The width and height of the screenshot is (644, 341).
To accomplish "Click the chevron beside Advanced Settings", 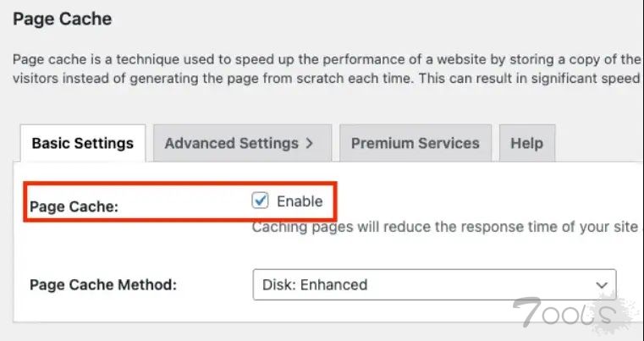I will (x=309, y=144).
